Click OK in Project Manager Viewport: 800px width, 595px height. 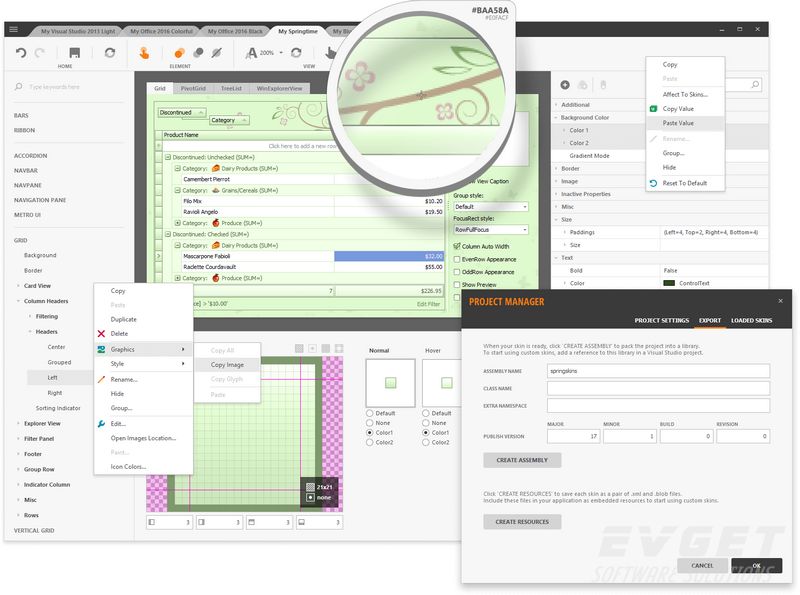(x=756, y=565)
